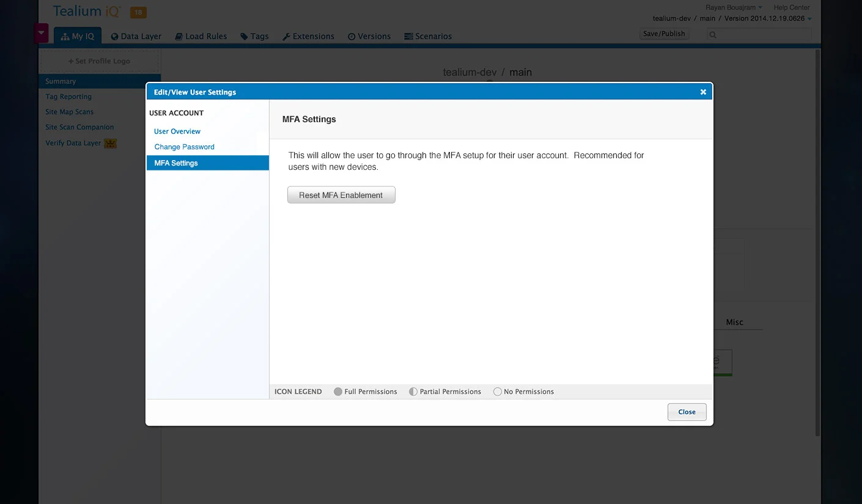Open User Overview in the sidebar
The width and height of the screenshot is (862, 504).
[177, 131]
